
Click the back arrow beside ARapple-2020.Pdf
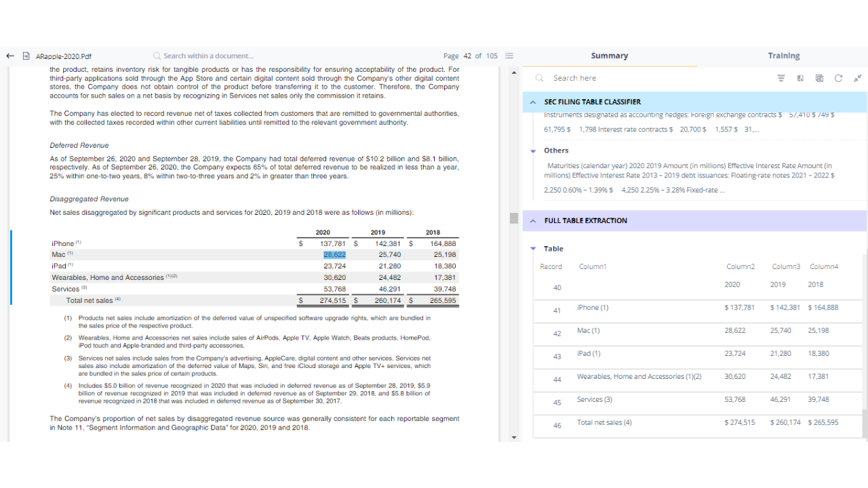click(10, 56)
